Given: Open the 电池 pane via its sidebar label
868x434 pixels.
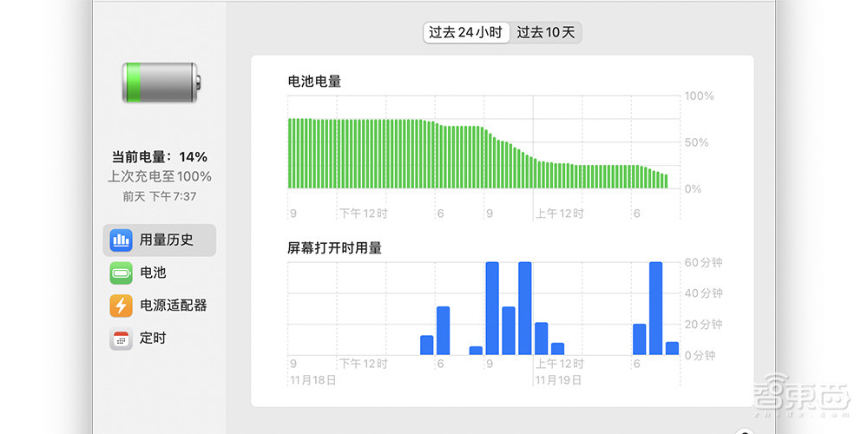Looking at the screenshot, I should pyautogui.click(x=153, y=273).
